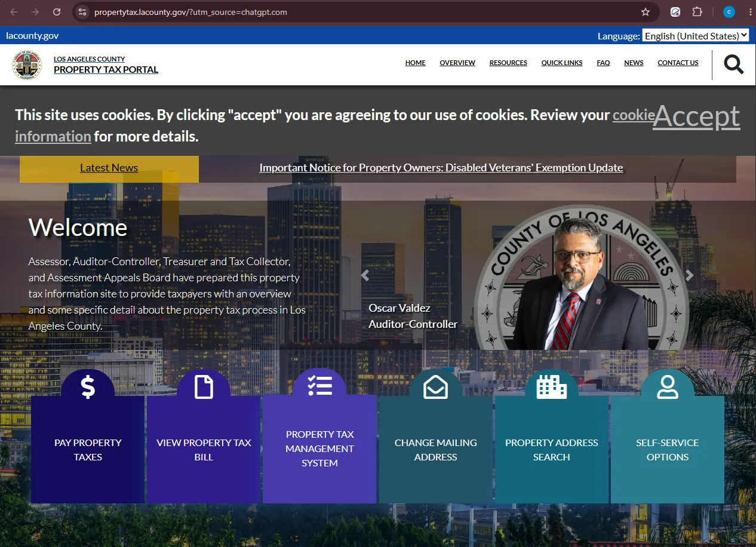Click the extension icon beside the bookmark star
Screen dimensions: 756x547
[x=675, y=12]
